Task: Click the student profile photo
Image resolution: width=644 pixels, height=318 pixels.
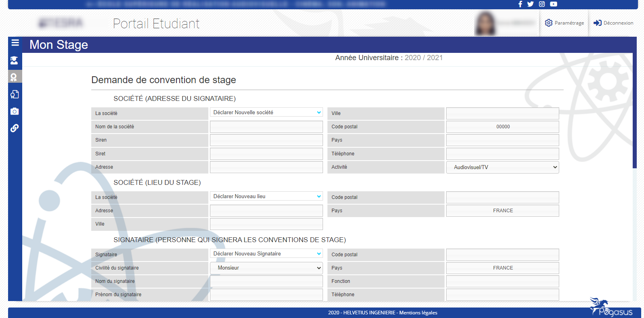Action: click(x=485, y=23)
